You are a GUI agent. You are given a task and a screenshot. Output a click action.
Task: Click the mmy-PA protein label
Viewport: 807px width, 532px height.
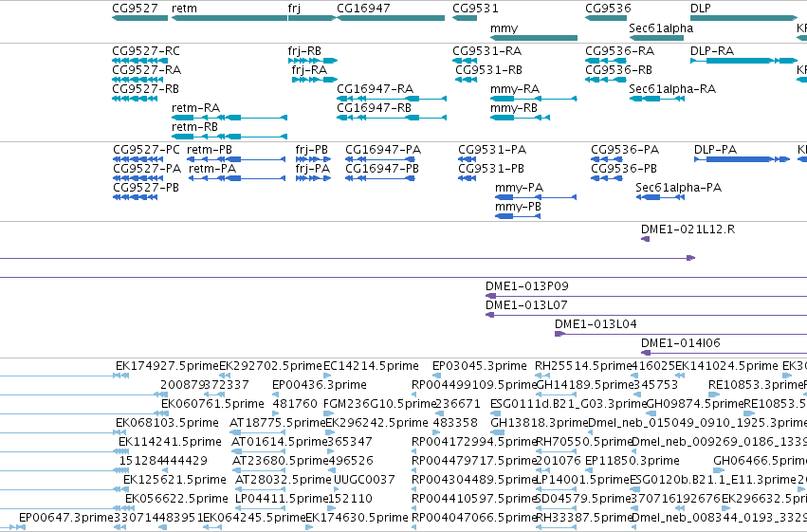(520, 188)
